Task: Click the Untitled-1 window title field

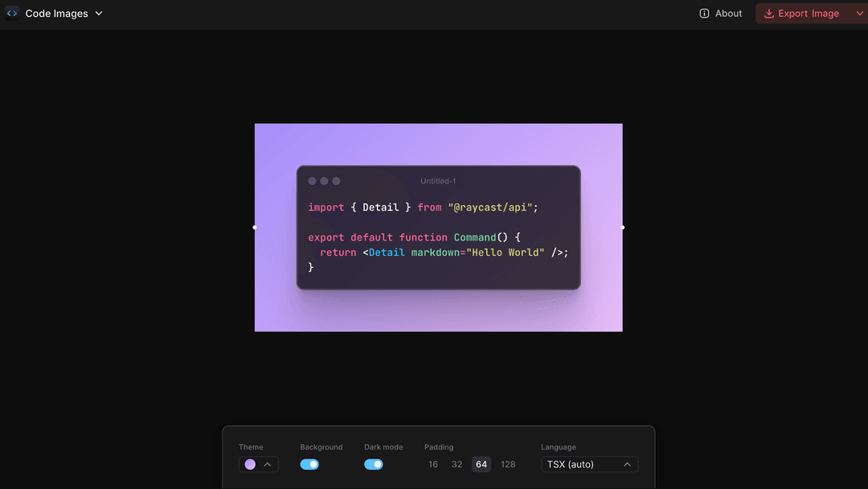Action: pyautogui.click(x=438, y=181)
